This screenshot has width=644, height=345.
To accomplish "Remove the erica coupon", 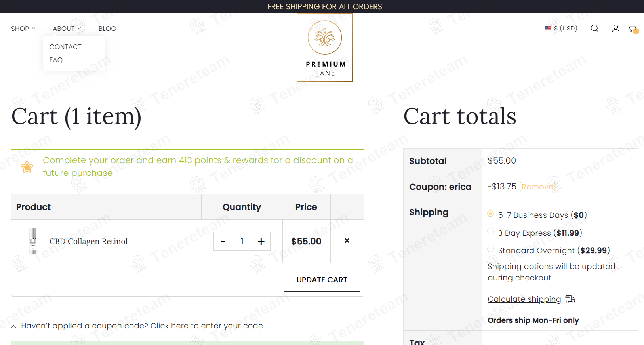I will click(x=537, y=187).
